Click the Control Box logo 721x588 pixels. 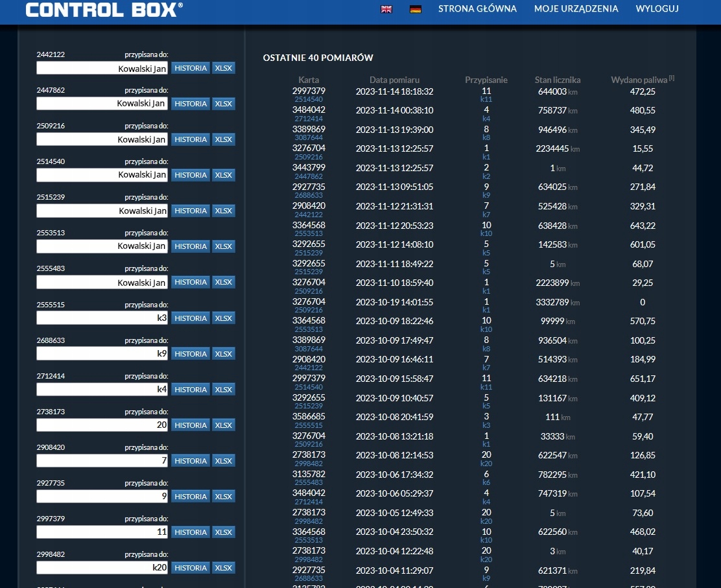tap(104, 10)
